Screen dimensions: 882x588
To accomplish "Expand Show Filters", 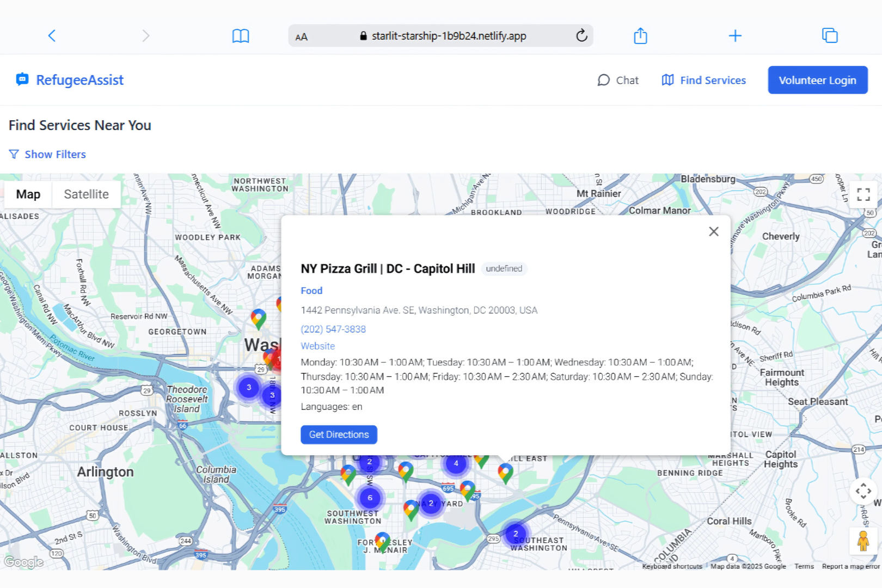I will (48, 155).
